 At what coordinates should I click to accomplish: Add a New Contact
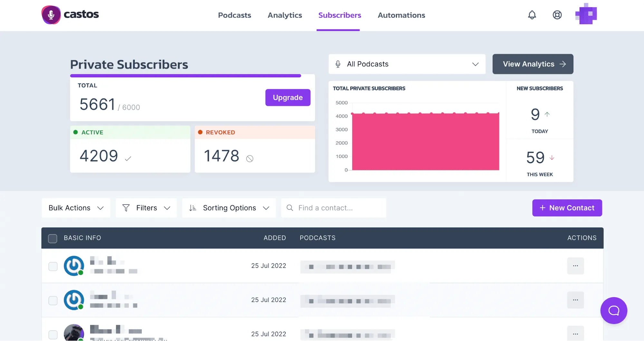pyautogui.click(x=567, y=208)
